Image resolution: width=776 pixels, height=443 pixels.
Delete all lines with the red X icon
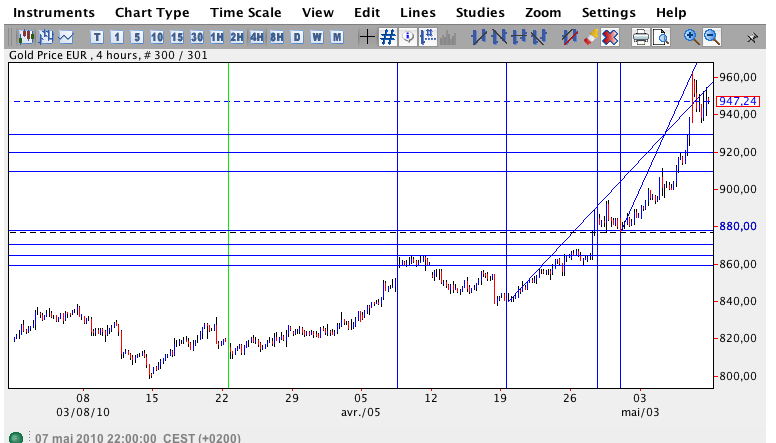(610, 37)
